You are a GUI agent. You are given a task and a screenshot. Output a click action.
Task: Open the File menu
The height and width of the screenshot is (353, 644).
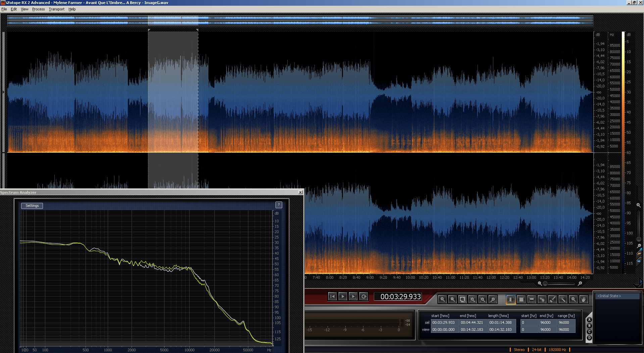coord(4,9)
